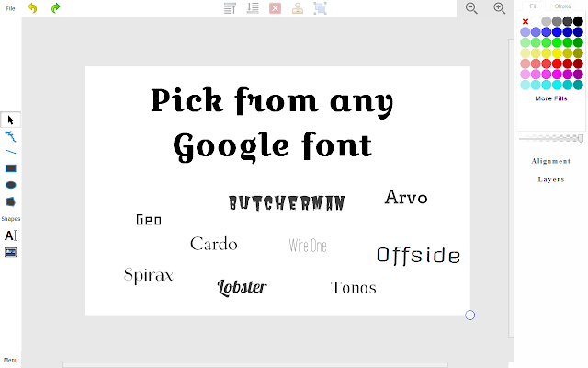Choose the freehand pen drawing tool
The image size is (588, 368).
tap(10, 136)
